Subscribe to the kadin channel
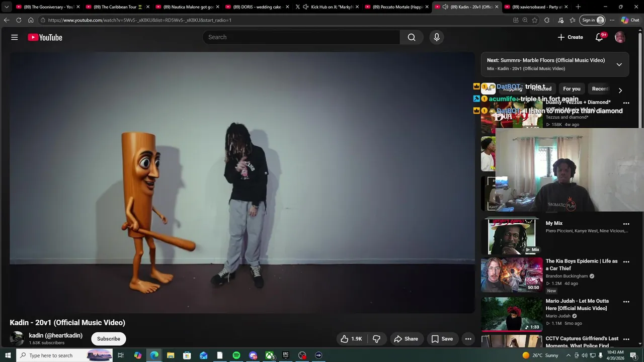This screenshot has height=362, width=644. 109,339
